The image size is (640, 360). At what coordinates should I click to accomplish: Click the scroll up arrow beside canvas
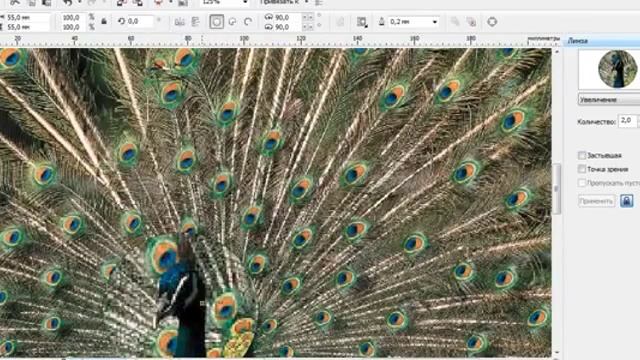point(556,52)
